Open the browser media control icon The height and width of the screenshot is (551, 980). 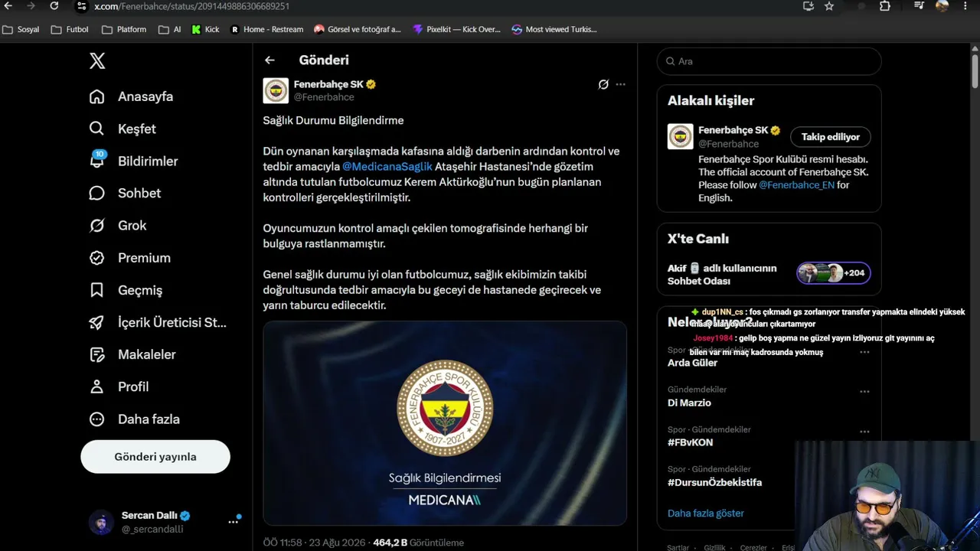pos(920,6)
